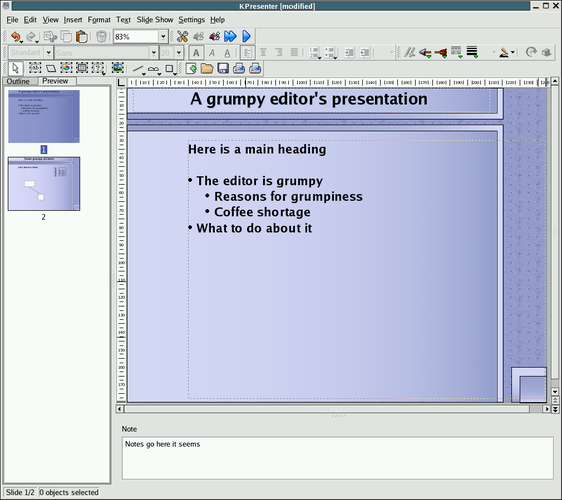Screen dimensions: 562x500
Task: Select the closed freehand shape tool
Action: (153, 68)
